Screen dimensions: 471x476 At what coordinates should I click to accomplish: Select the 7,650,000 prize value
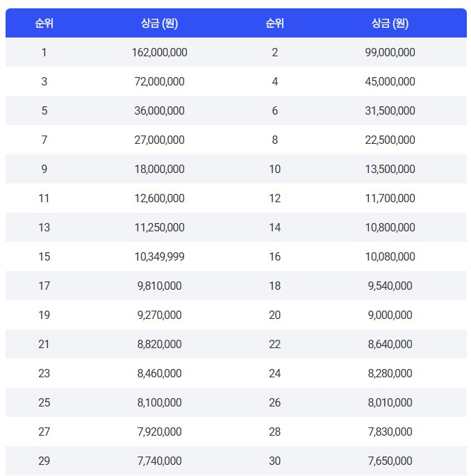(390, 461)
